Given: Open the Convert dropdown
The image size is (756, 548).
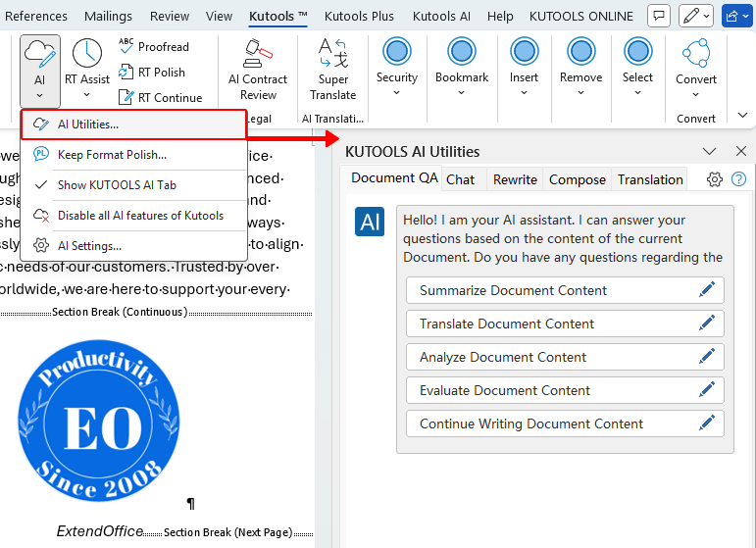Looking at the screenshot, I should click(696, 69).
